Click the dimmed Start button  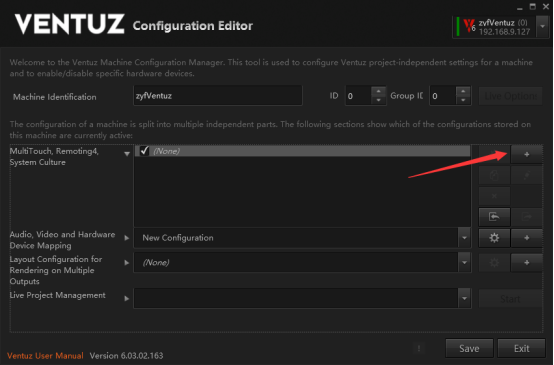coord(511,299)
